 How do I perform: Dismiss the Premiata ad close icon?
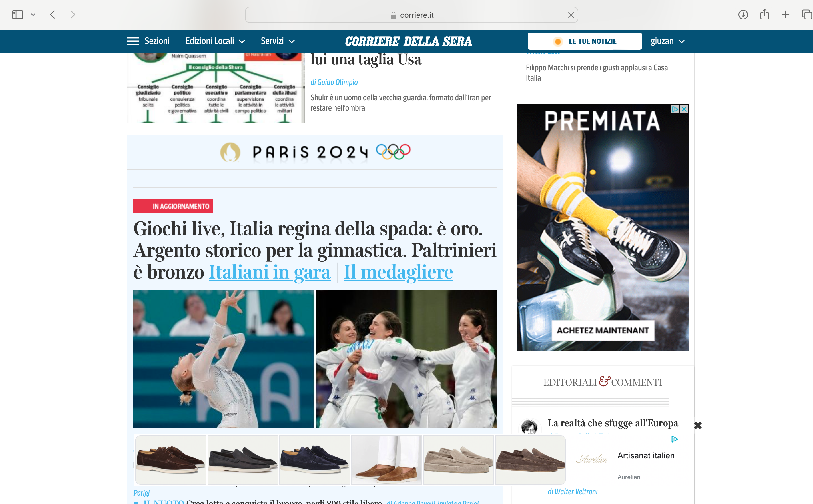tap(684, 109)
